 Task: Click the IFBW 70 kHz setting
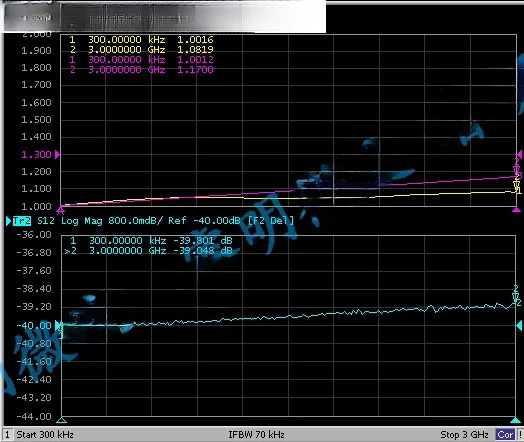point(256,435)
